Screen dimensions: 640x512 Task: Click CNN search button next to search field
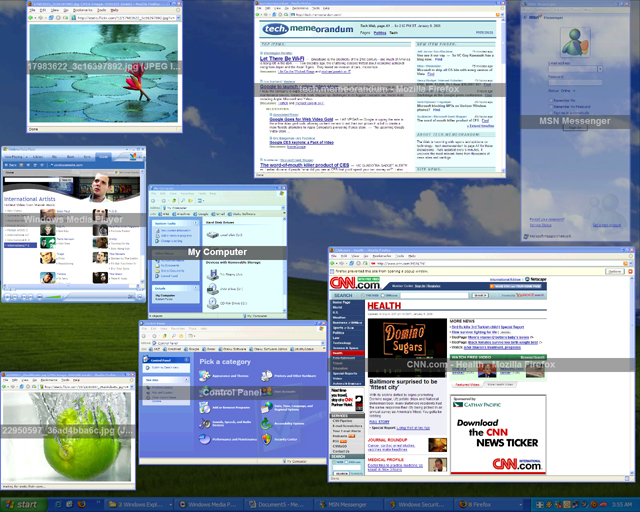(480, 295)
